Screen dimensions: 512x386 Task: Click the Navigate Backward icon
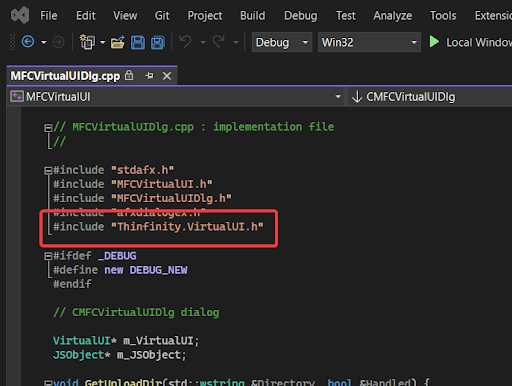click(28, 42)
